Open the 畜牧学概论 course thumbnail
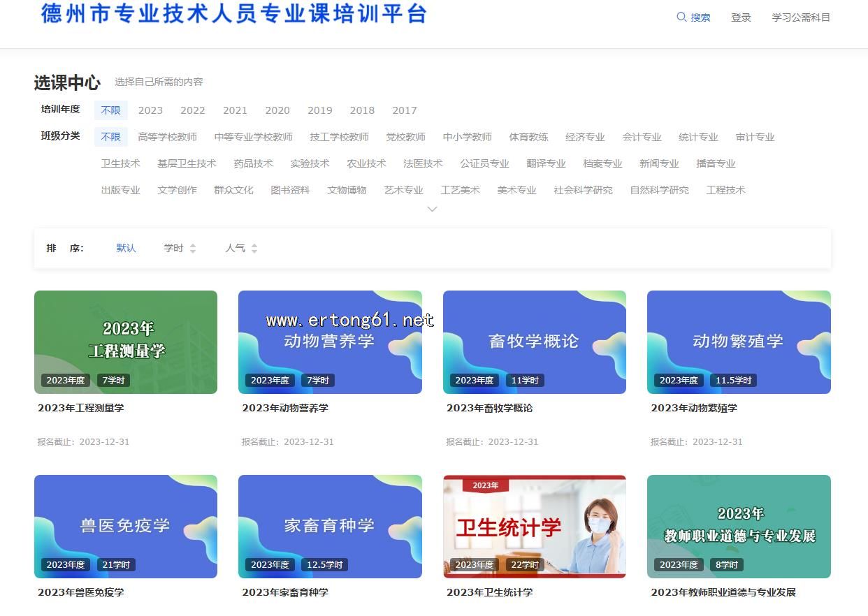Image resolution: width=868 pixels, height=616 pixels. (x=534, y=342)
